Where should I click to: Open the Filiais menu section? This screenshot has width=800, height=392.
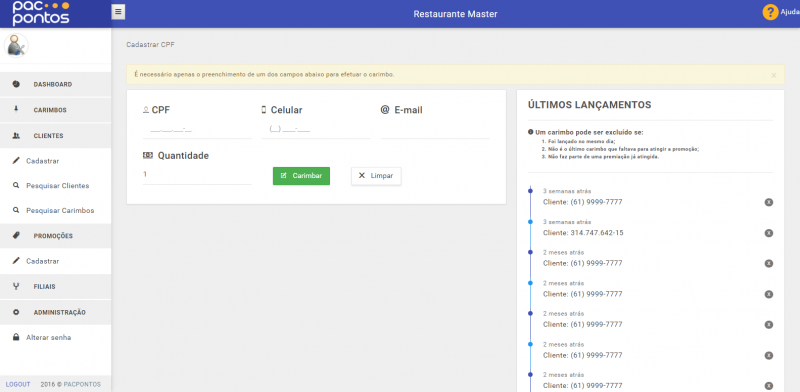tap(56, 286)
